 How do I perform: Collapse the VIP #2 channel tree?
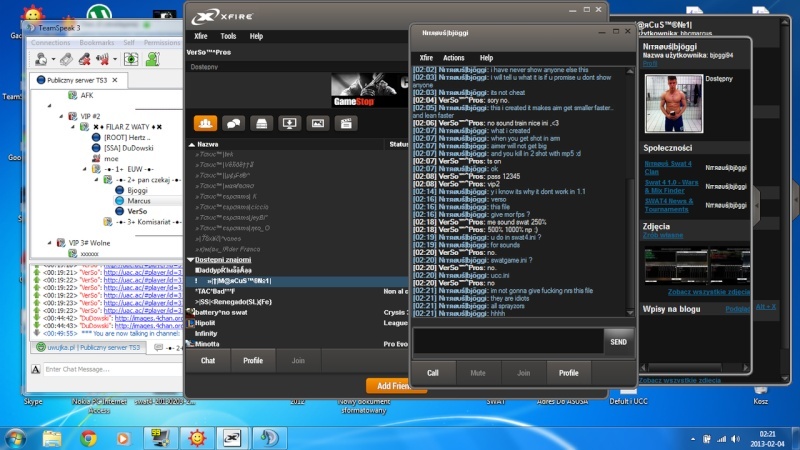point(61,116)
